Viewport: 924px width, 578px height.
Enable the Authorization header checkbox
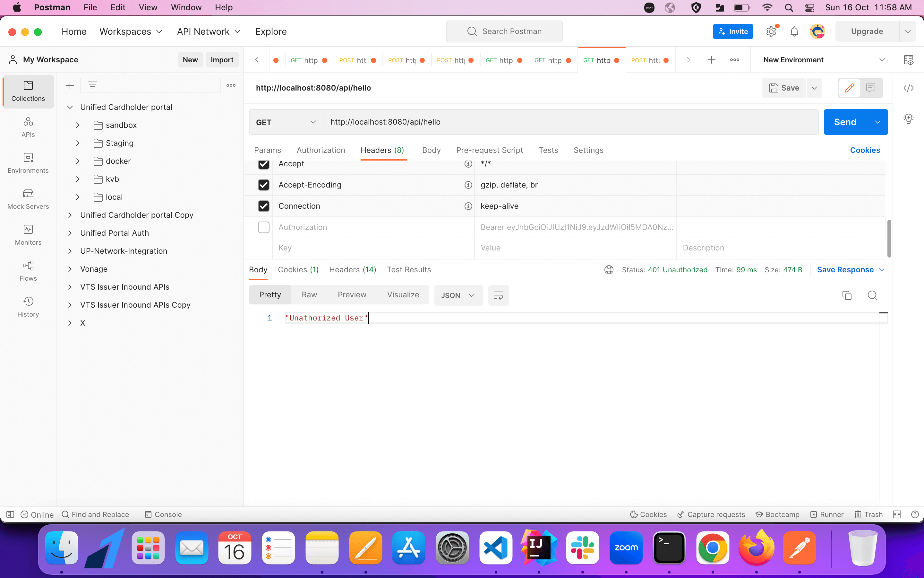pos(263,227)
